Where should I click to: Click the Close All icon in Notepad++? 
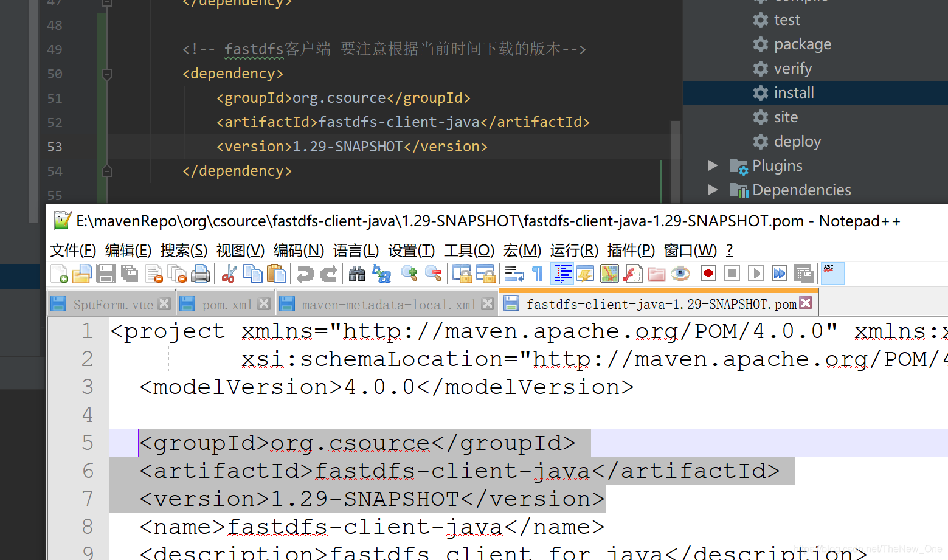click(177, 274)
